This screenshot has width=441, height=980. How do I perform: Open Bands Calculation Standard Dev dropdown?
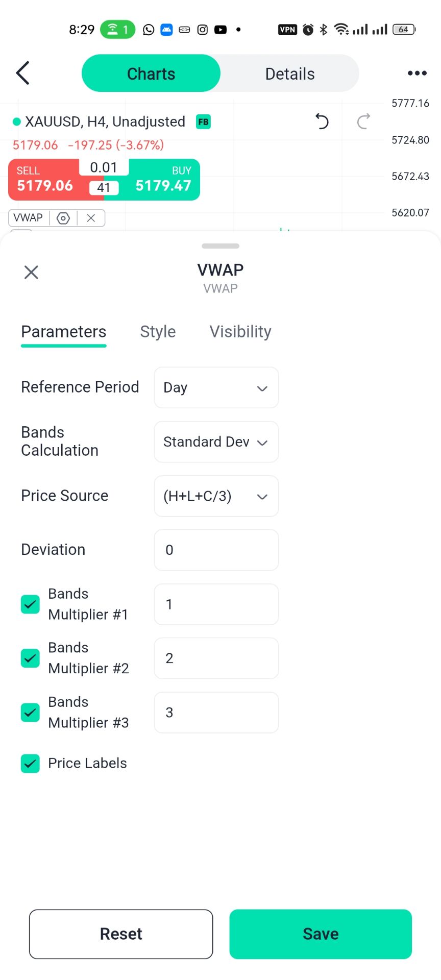click(216, 442)
